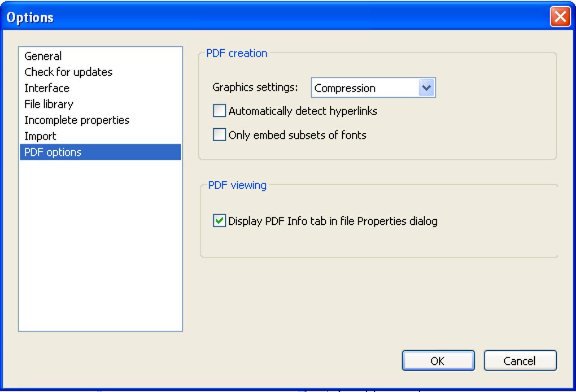Select the highlighted PDF options entry
This screenshot has width=576, height=392.
point(53,152)
